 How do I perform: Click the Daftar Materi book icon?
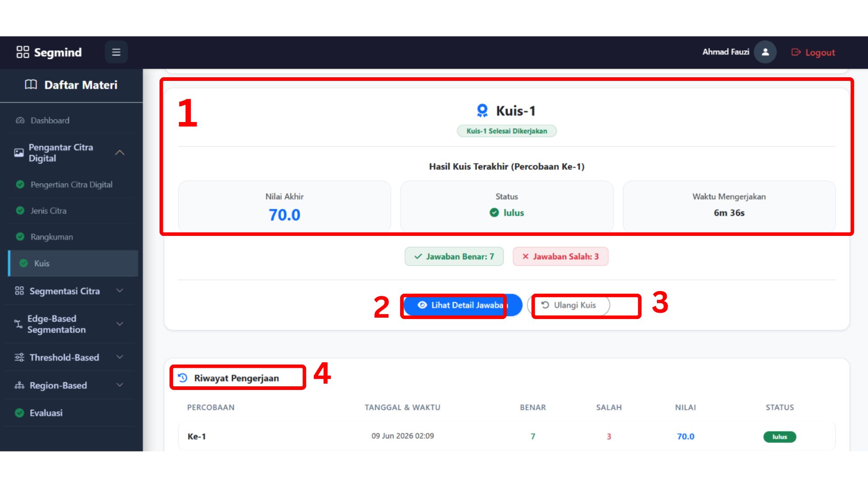pyautogui.click(x=31, y=84)
